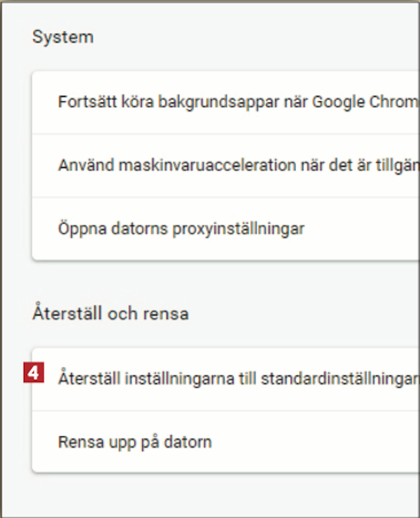Click the Återställ och rensa section heading
420x518 pixels.
111,313
